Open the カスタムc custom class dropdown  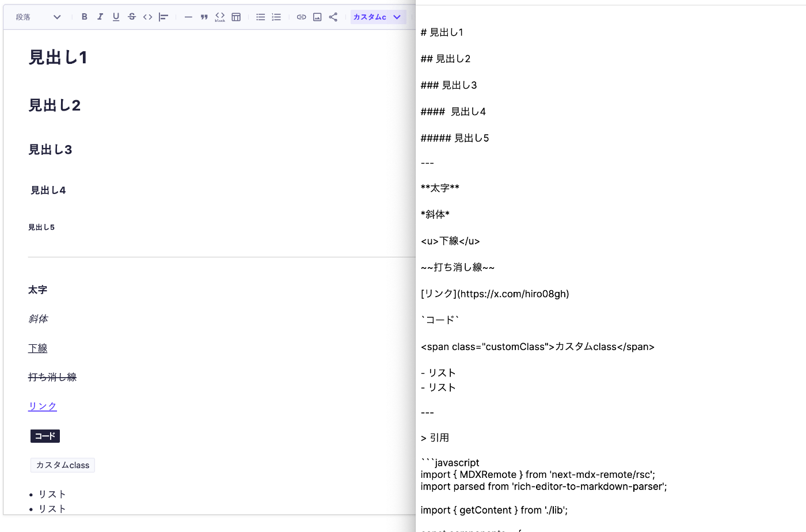click(x=378, y=17)
